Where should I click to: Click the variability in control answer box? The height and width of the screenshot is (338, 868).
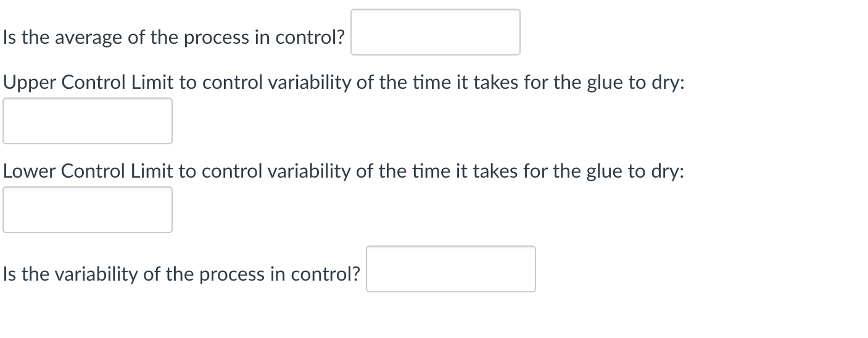(x=451, y=269)
